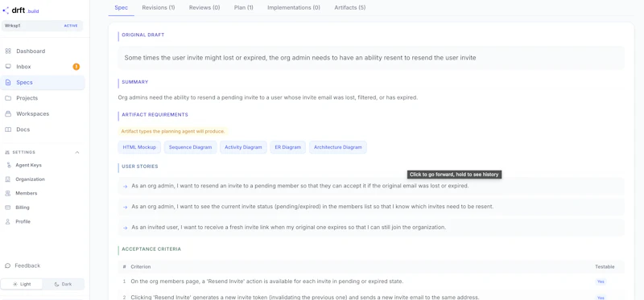
Task: Click the Projects folder icon
Action: [x=8, y=98]
